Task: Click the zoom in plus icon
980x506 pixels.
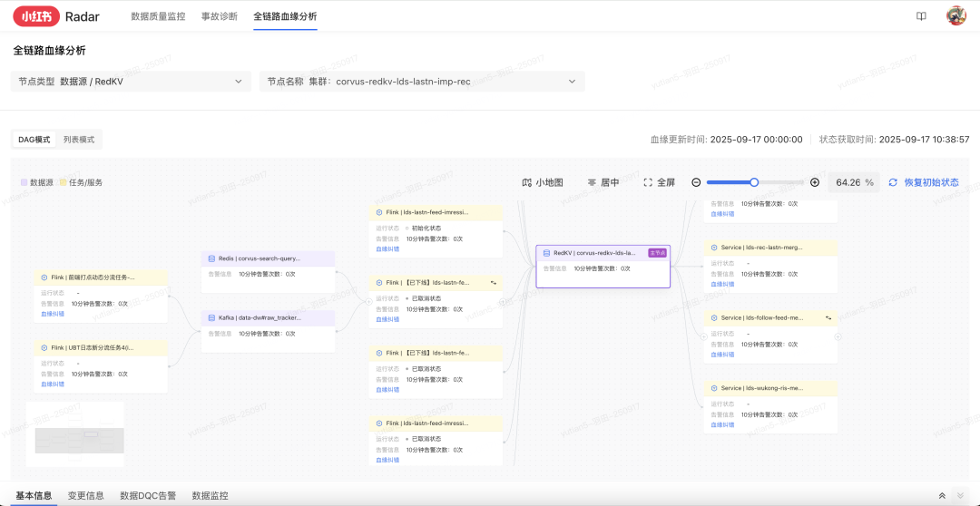Action: [814, 182]
